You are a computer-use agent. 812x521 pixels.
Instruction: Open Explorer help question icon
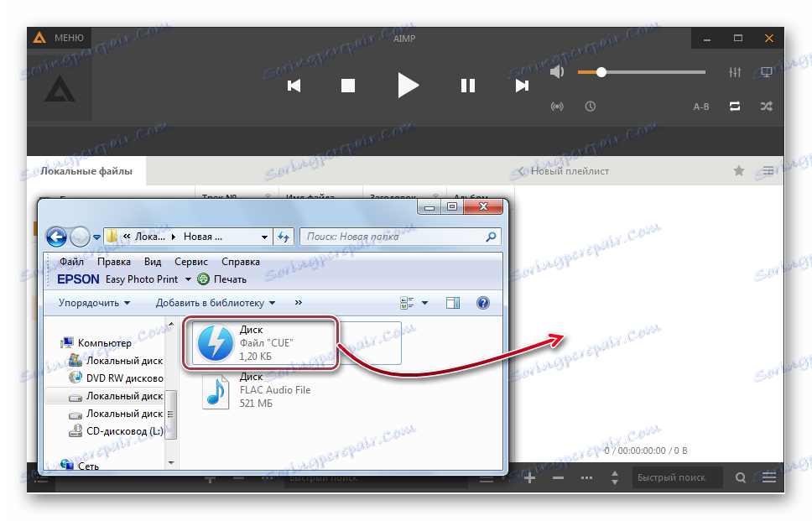click(482, 303)
